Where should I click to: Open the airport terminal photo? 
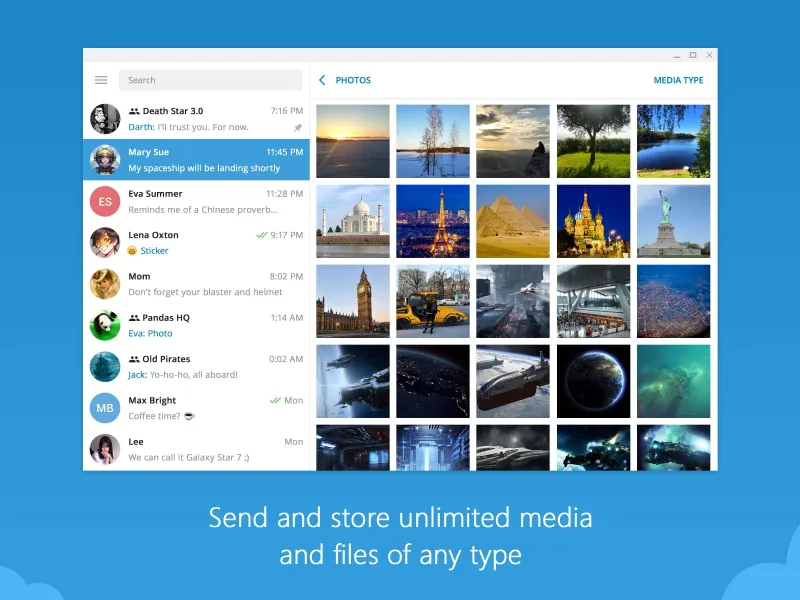tap(593, 301)
